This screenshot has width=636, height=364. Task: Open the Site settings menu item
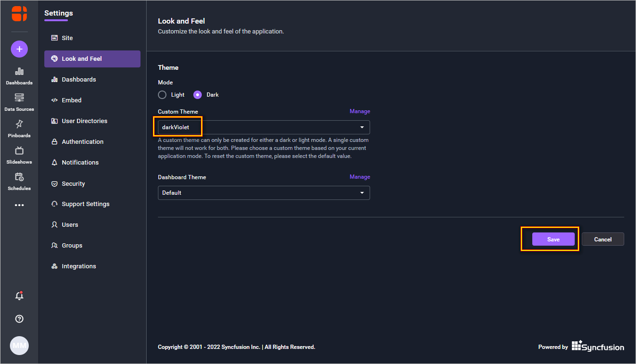tap(67, 38)
